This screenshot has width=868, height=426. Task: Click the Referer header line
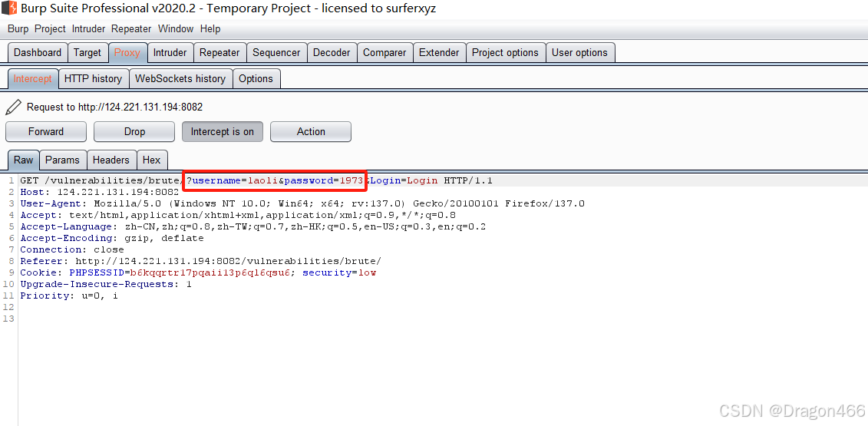click(201, 262)
